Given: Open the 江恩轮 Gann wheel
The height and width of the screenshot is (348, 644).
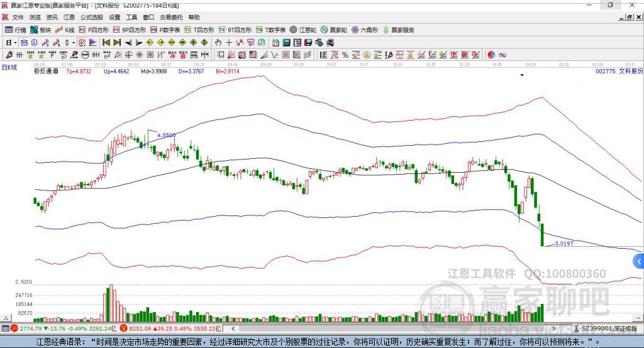Looking at the screenshot, I should click(x=303, y=30).
